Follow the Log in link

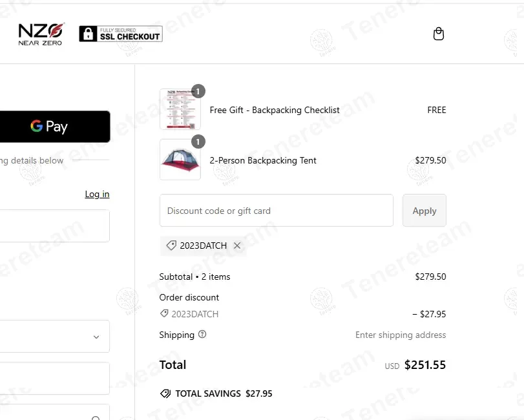[x=97, y=194]
